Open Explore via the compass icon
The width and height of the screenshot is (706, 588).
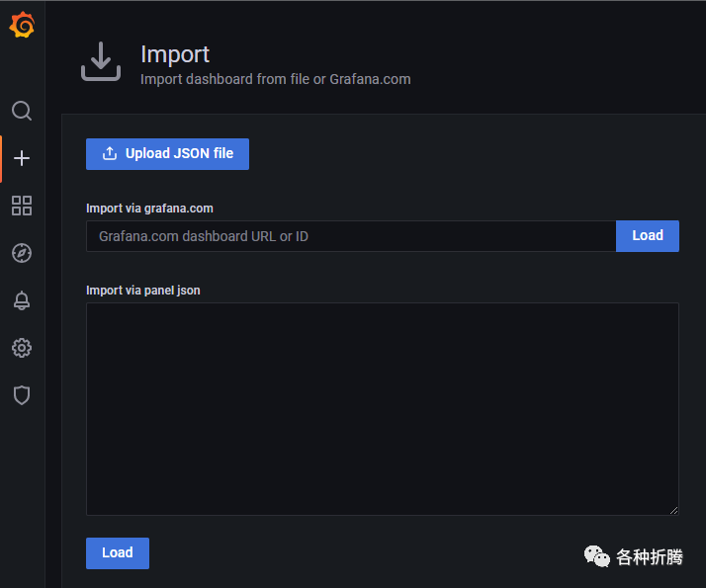pos(22,254)
